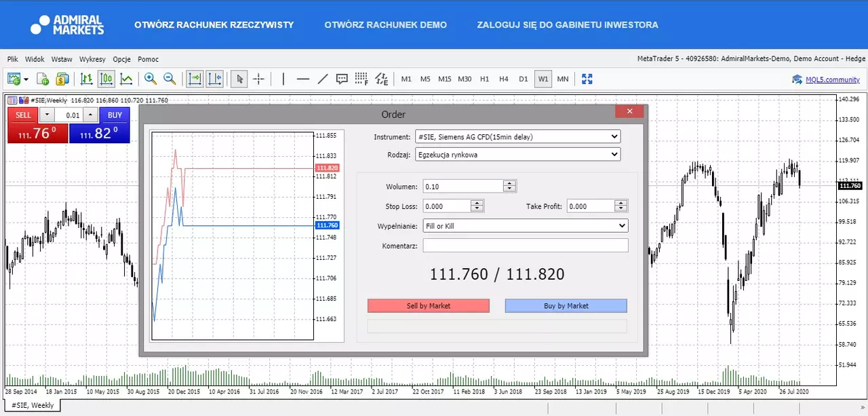
Task: Open the Widok menu
Action: pyautogui.click(x=35, y=59)
